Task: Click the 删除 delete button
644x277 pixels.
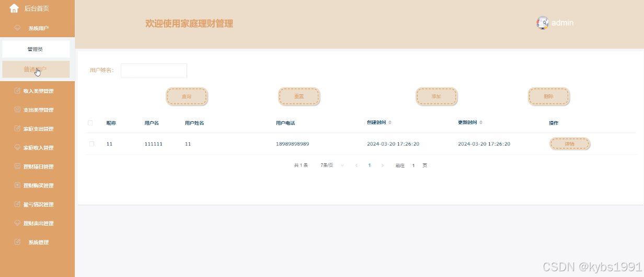Action: click(548, 96)
